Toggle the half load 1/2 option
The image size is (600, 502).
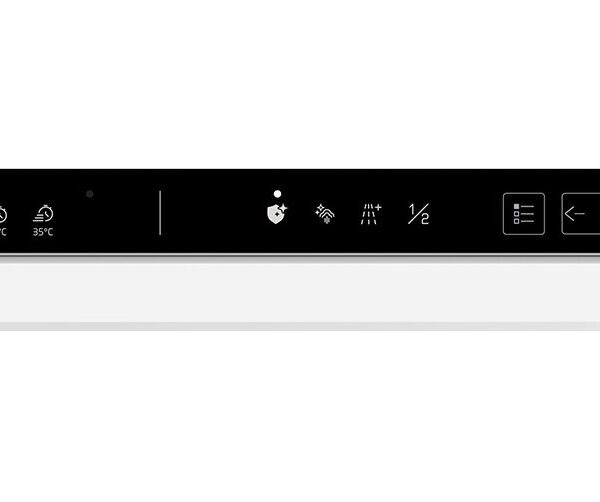(418, 214)
